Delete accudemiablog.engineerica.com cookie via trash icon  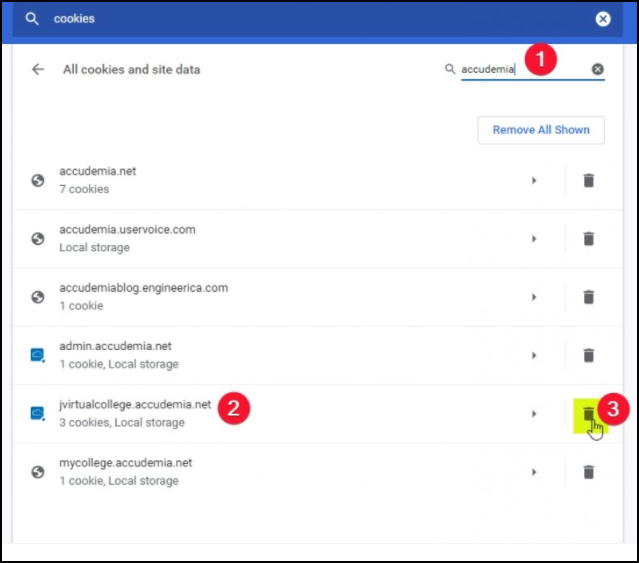pyautogui.click(x=588, y=297)
